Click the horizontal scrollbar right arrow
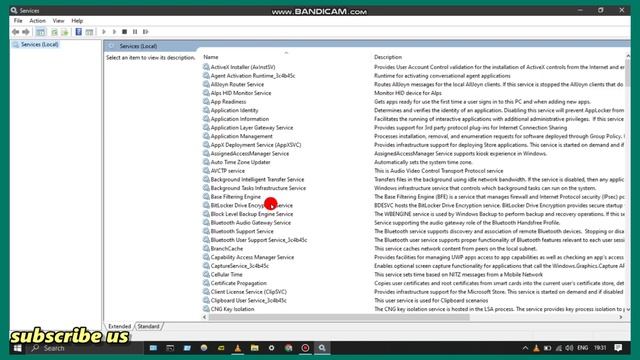This screenshot has width=640, height=360. pyautogui.click(x=621, y=317)
